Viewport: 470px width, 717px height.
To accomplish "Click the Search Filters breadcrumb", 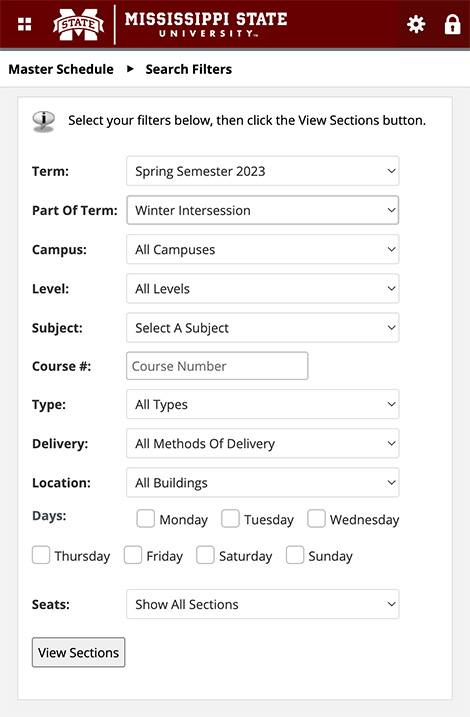I will (x=188, y=69).
